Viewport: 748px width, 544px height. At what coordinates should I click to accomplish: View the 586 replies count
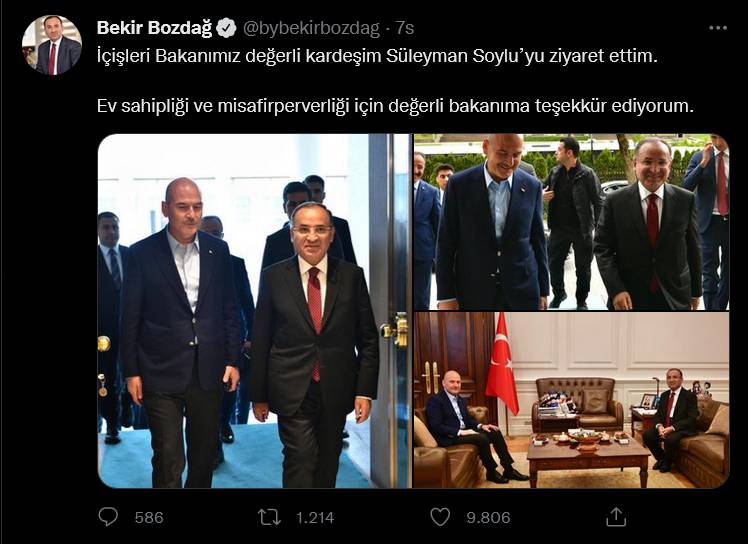(x=149, y=517)
